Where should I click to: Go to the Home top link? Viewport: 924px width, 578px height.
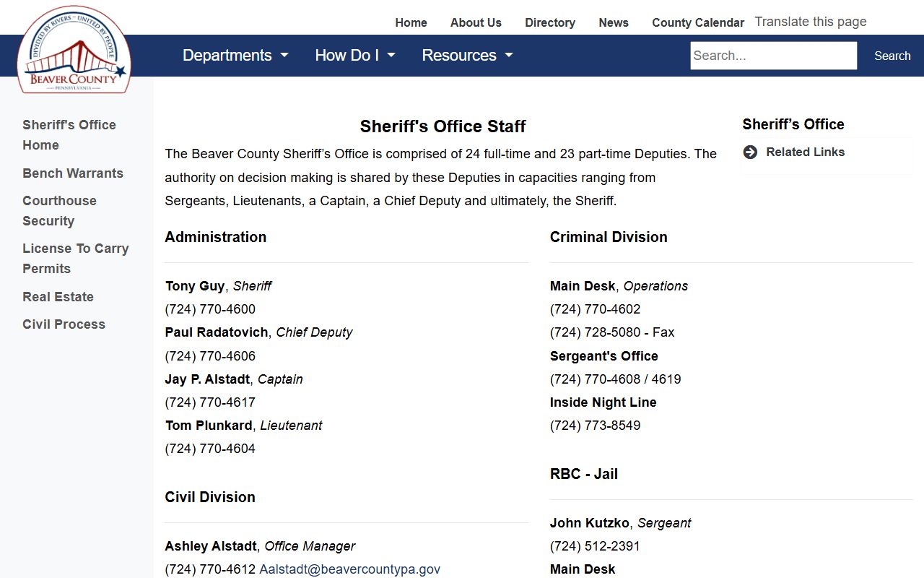click(411, 22)
